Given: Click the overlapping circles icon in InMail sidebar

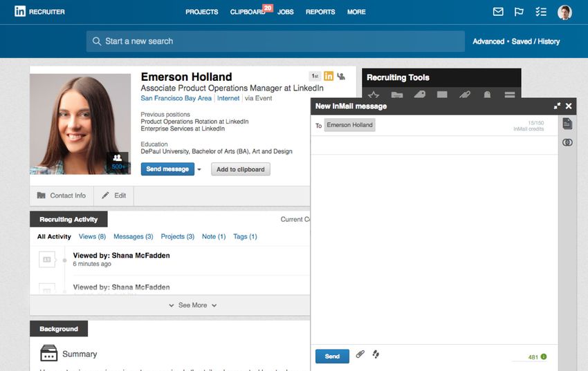Looking at the screenshot, I should (x=567, y=142).
